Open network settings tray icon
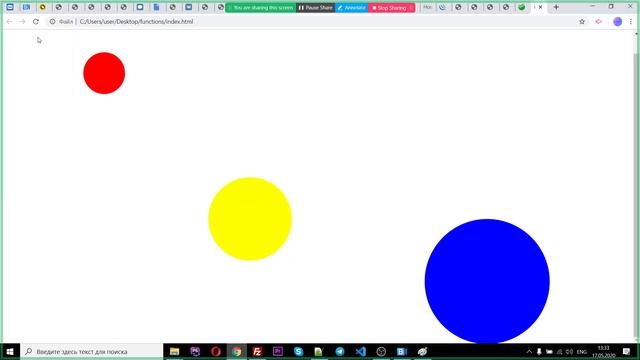Viewport: 640px width, 360px height. (x=560, y=352)
